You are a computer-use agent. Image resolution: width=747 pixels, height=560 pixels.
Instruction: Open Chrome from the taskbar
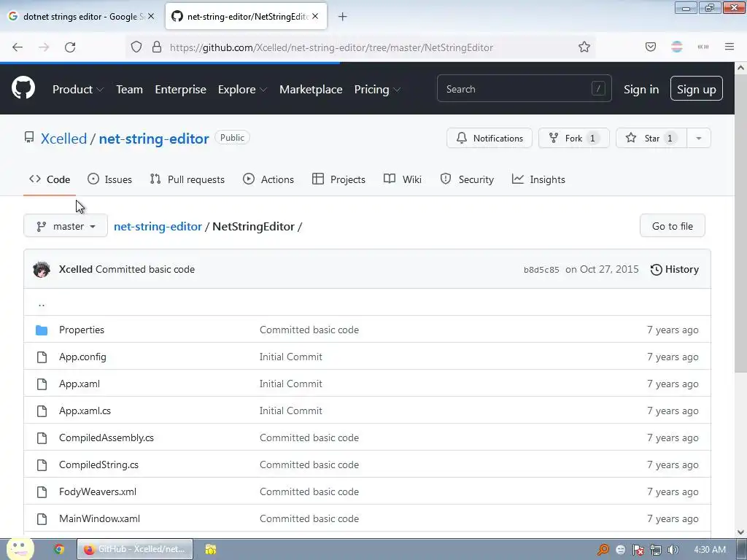pyautogui.click(x=59, y=549)
